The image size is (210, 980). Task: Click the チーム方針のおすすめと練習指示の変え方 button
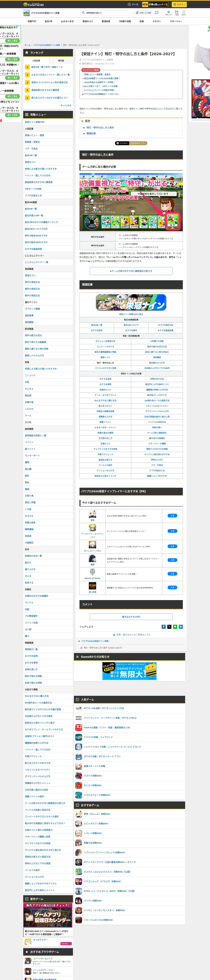pyautogui.click(x=131, y=271)
